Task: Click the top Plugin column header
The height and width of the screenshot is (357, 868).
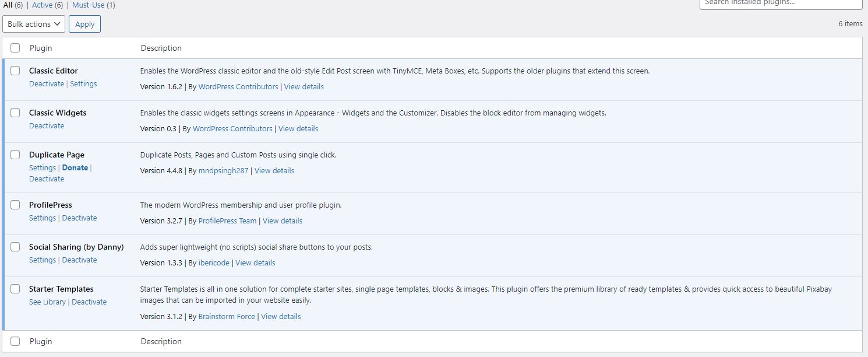Action: pos(41,48)
